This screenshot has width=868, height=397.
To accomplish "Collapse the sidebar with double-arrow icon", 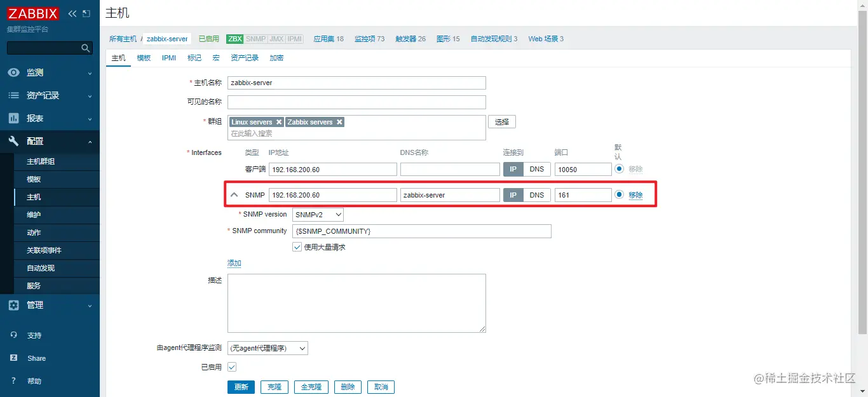I will 72,13.
